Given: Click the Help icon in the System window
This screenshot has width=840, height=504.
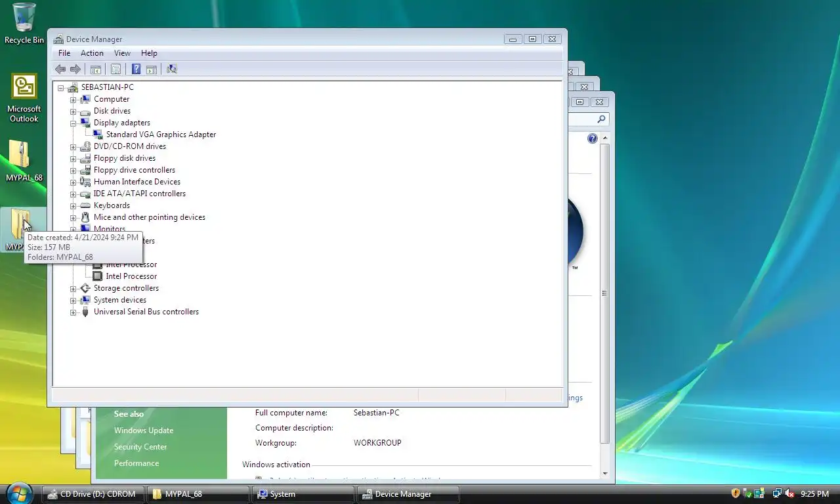Looking at the screenshot, I should (593, 138).
